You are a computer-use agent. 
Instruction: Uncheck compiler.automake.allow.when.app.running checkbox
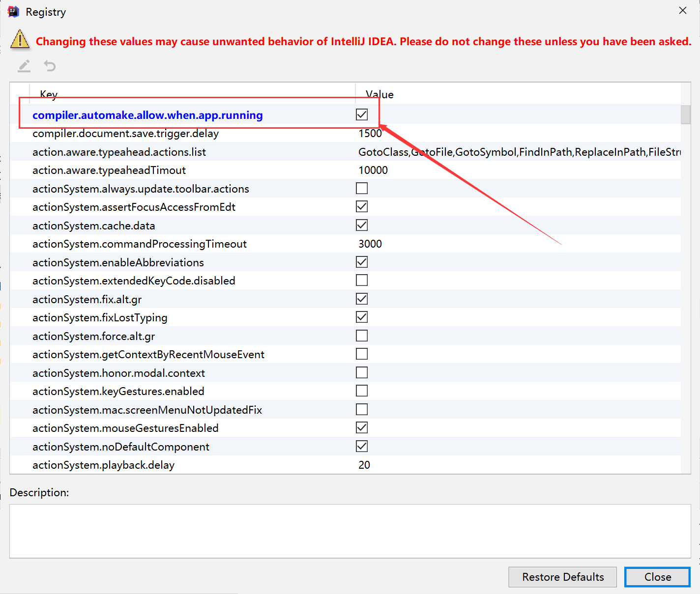coord(362,114)
